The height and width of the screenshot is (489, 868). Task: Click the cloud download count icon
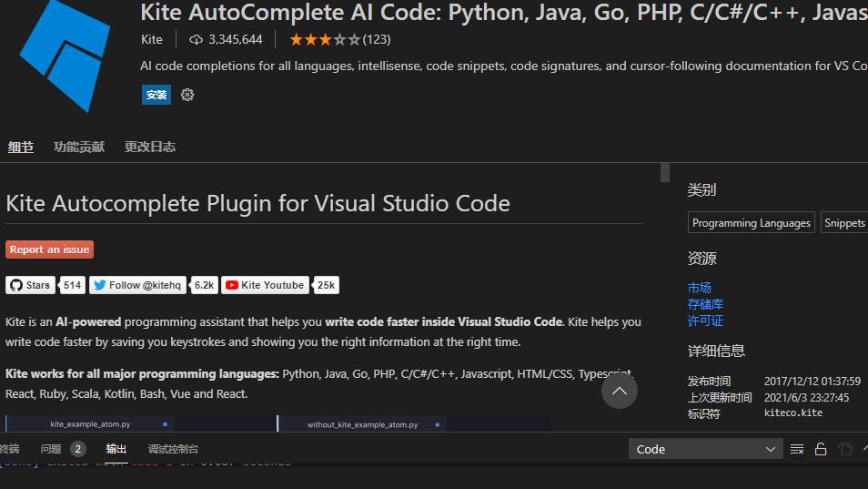[x=196, y=39]
